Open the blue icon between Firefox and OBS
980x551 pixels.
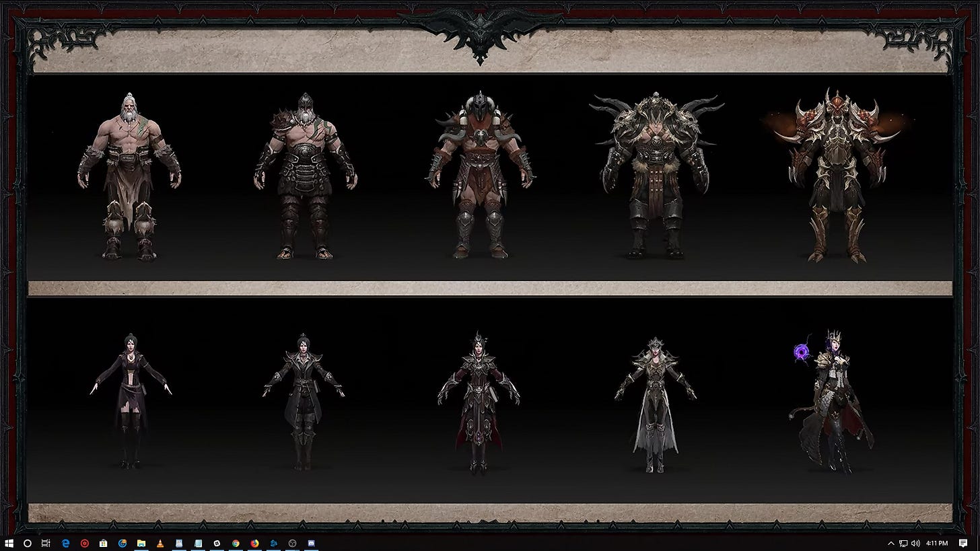(x=273, y=543)
